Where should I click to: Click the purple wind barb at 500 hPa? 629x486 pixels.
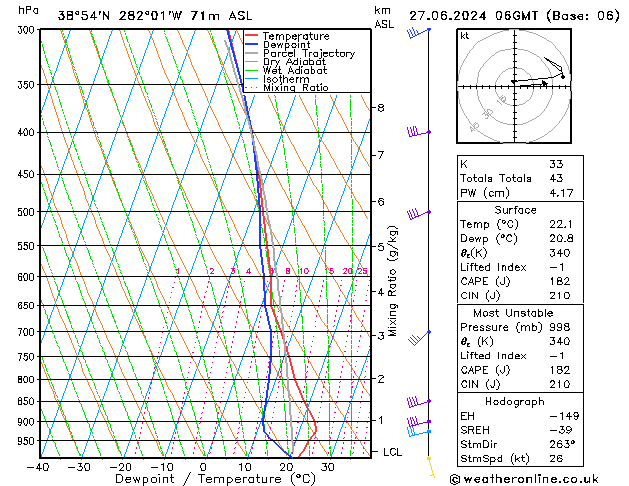coord(419,214)
